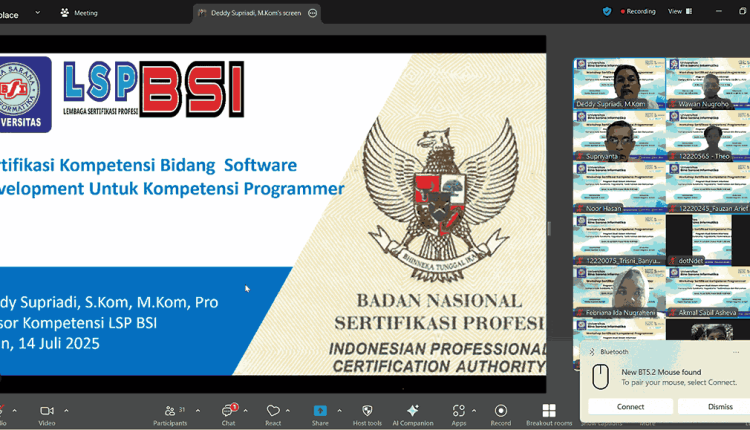Click the mouse device icon in notification

point(600,377)
